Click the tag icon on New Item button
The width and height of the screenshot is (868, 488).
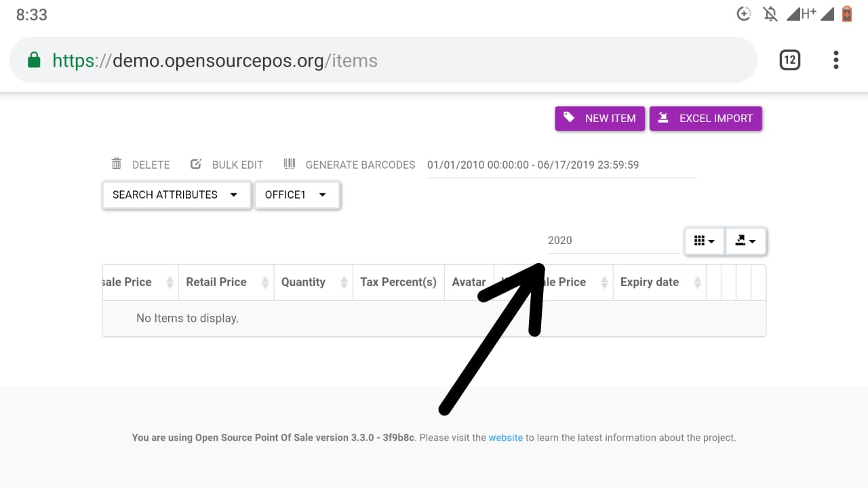(x=570, y=118)
